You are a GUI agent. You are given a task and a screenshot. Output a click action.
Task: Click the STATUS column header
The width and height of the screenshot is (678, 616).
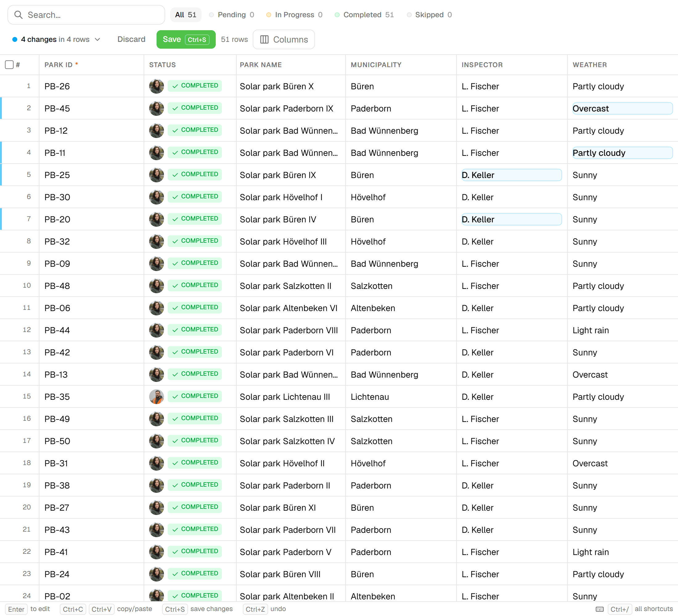pyautogui.click(x=190, y=64)
